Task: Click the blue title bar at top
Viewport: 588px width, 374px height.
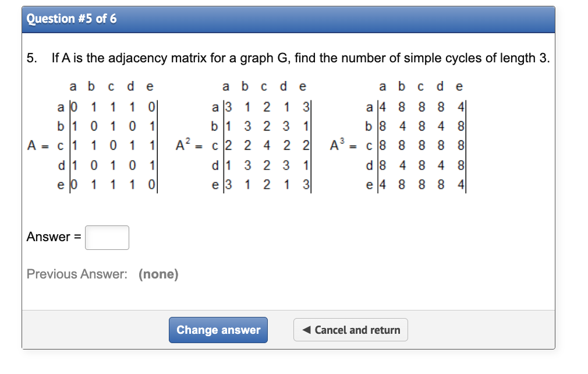Action: click(288, 19)
